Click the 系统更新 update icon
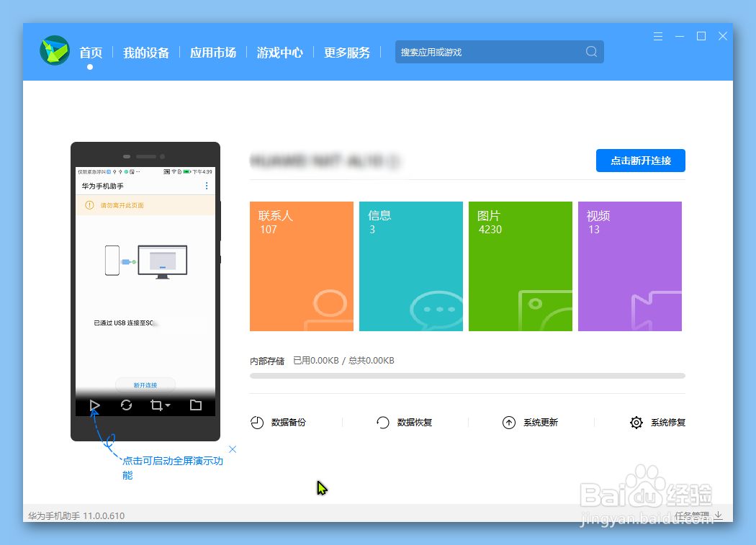Image resolution: width=756 pixels, height=545 pixels. [509, 423]
